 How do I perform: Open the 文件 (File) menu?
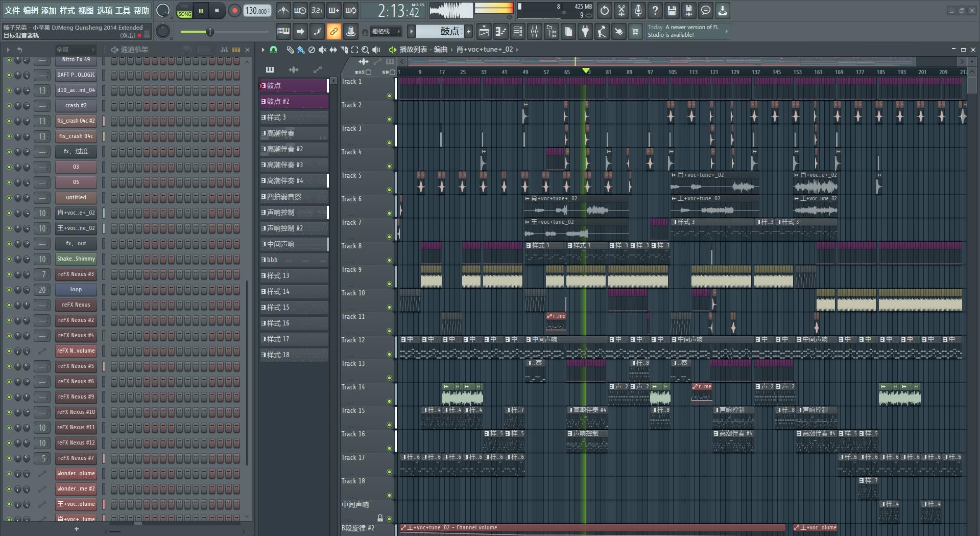[12, 10]
